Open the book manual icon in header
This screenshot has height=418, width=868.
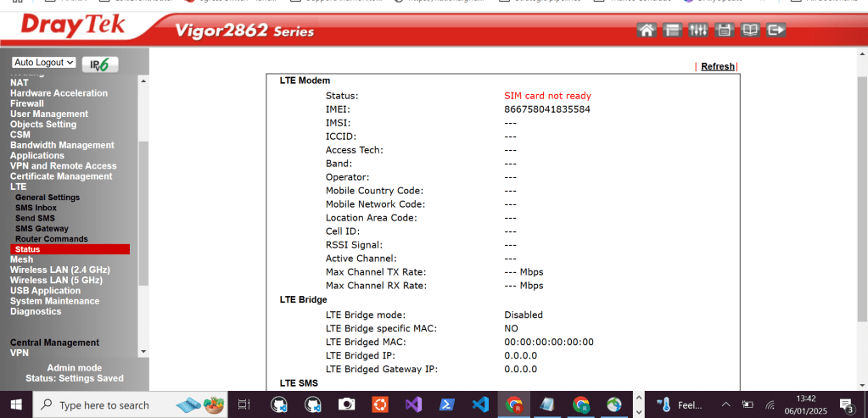(750, 30)
